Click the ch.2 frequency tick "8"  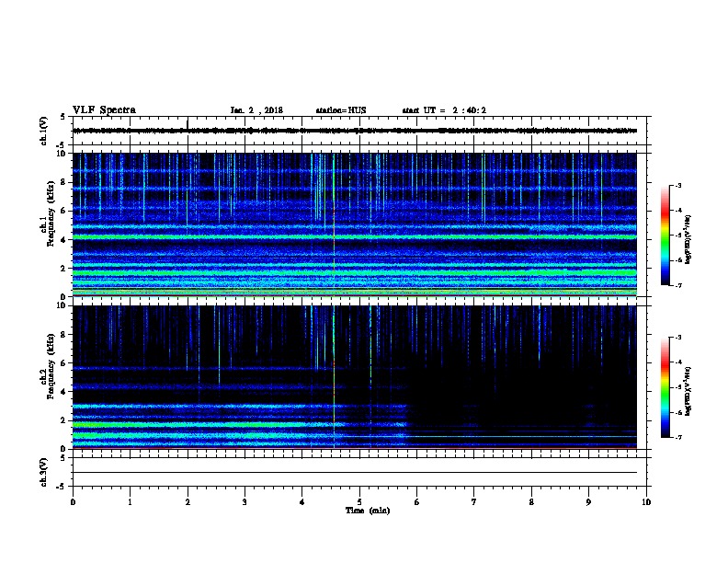pos(64,335)
